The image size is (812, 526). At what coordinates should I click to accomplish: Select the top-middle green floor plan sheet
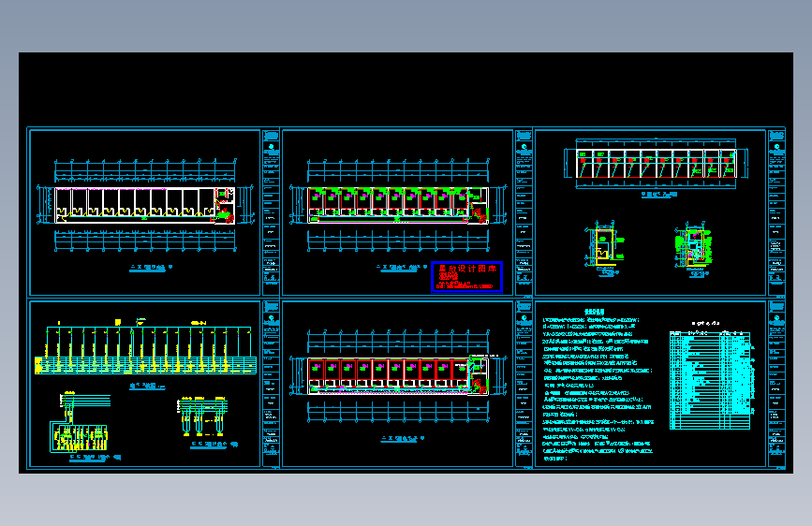(397, 212)
